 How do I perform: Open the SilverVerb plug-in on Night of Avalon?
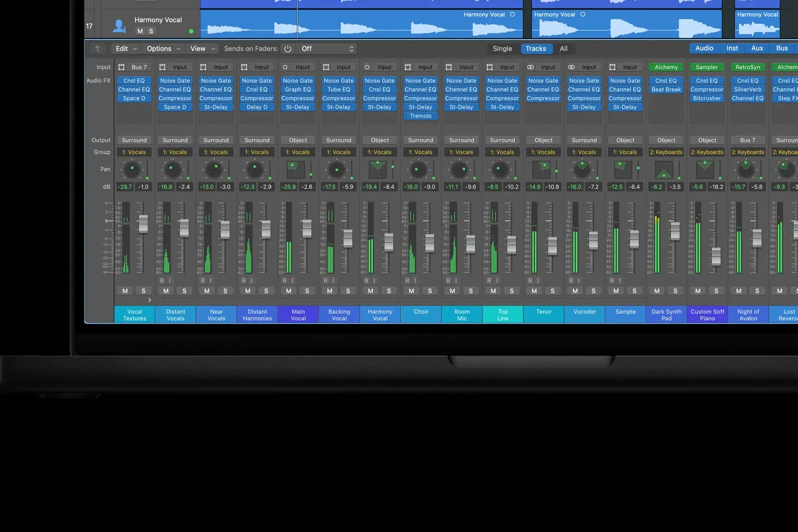[748, 89]
